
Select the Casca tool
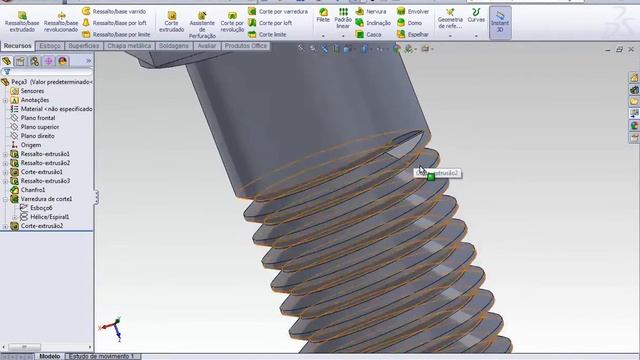click(x=368, y=34)
